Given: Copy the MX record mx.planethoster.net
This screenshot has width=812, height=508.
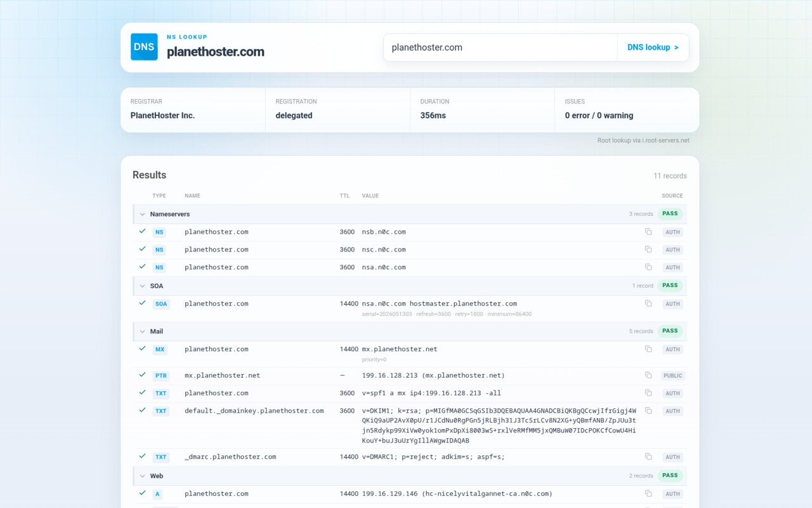Looking at the screenshot, I should point(648,349).
